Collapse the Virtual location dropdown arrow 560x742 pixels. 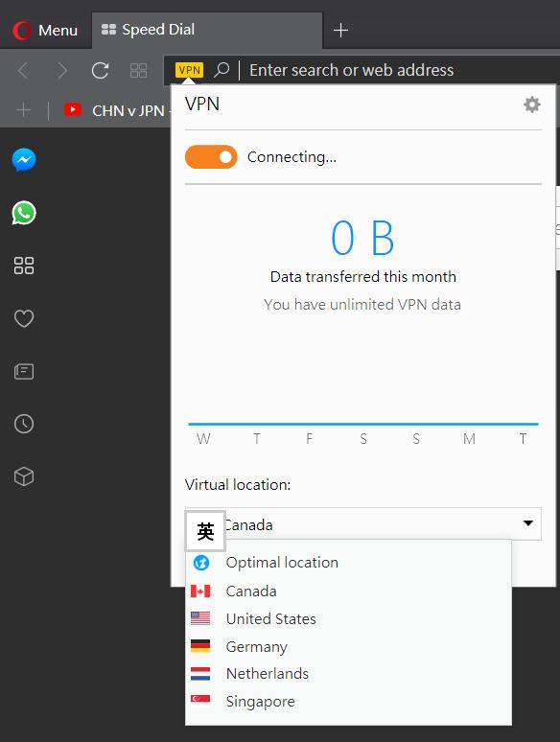point(527,523)
